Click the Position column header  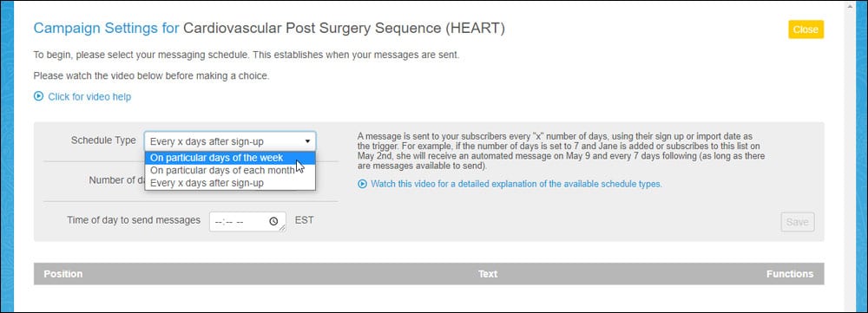point(63,274)
